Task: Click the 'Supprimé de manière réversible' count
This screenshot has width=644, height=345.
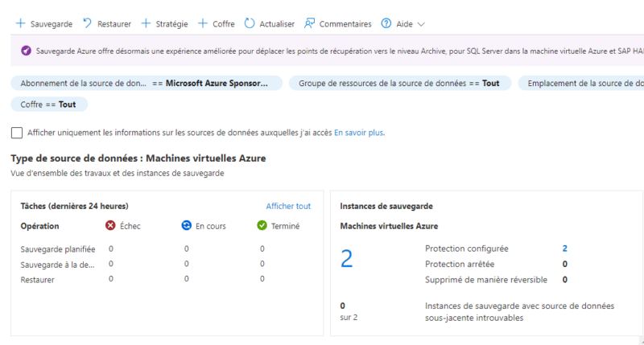Action: tap(565, 279)
